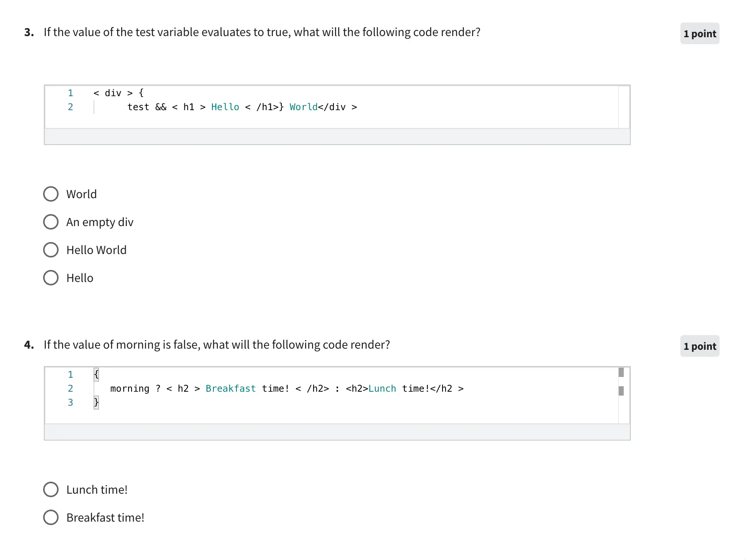Click line number 2 in the first code block
The height and width of the screenshot is (560, 746).
[x=70, y=107]
